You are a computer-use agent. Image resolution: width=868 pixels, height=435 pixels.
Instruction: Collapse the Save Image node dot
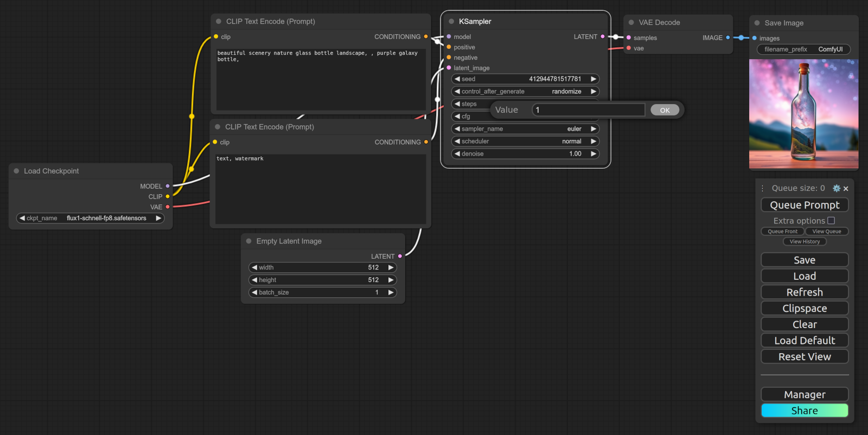coord(757,23)
